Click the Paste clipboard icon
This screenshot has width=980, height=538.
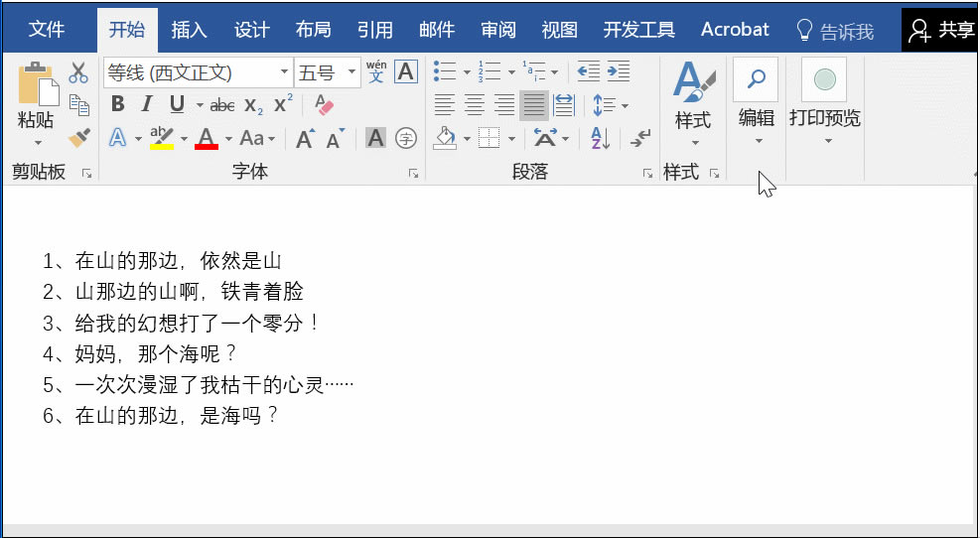38,84
